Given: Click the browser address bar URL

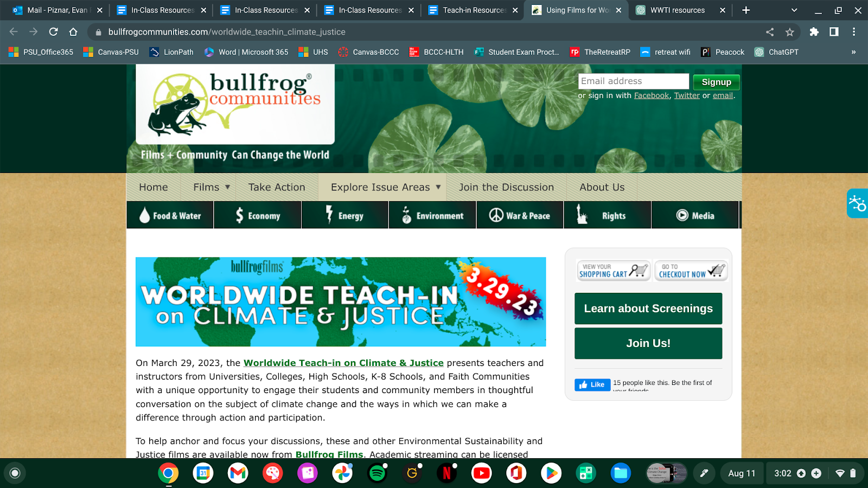Looking at the screenshot, I should [x=227, y=32].
